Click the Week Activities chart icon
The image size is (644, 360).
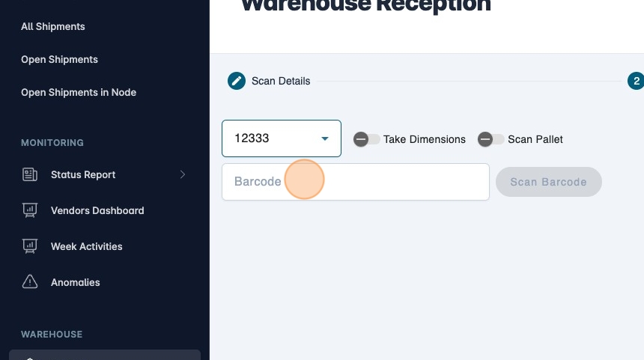[x=30, y=246]
